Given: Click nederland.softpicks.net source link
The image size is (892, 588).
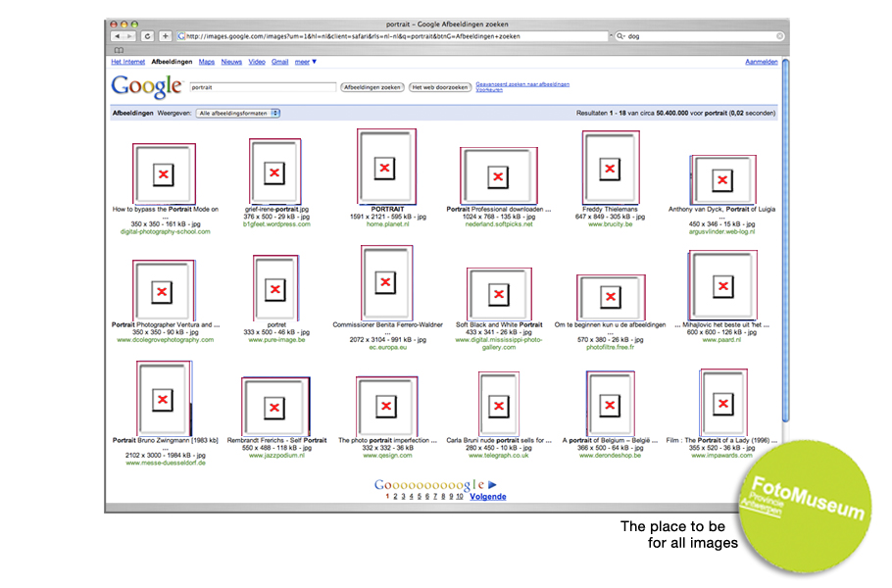Looking at the screenshot, I should [x=499, y=224].
